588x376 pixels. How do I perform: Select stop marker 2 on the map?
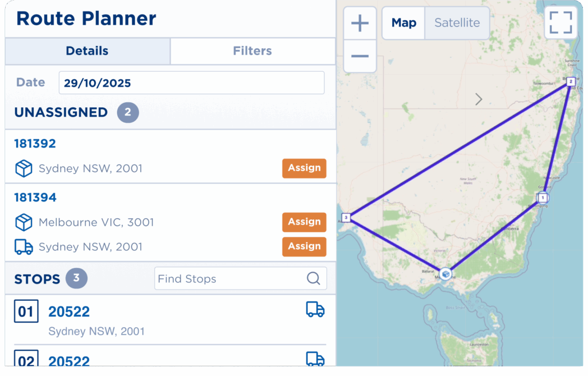click(570, 82)
